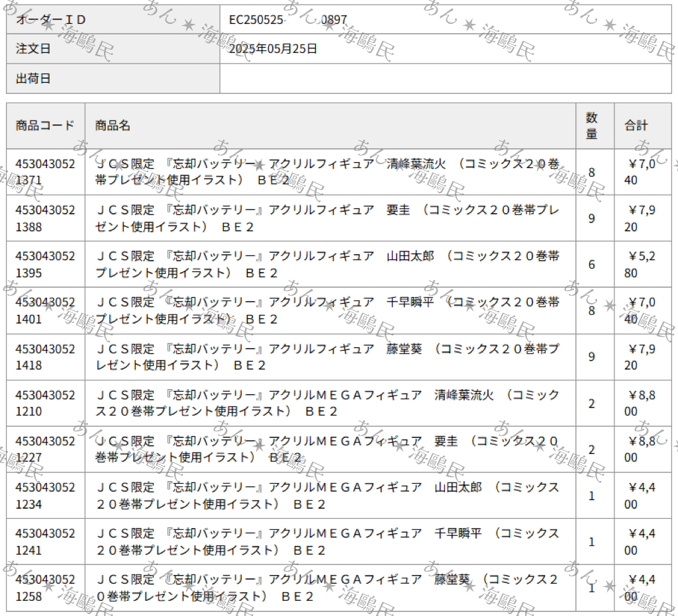678x616 pixels.
Task: Select the order date 2025年05月25日
Action: (273, 49)
